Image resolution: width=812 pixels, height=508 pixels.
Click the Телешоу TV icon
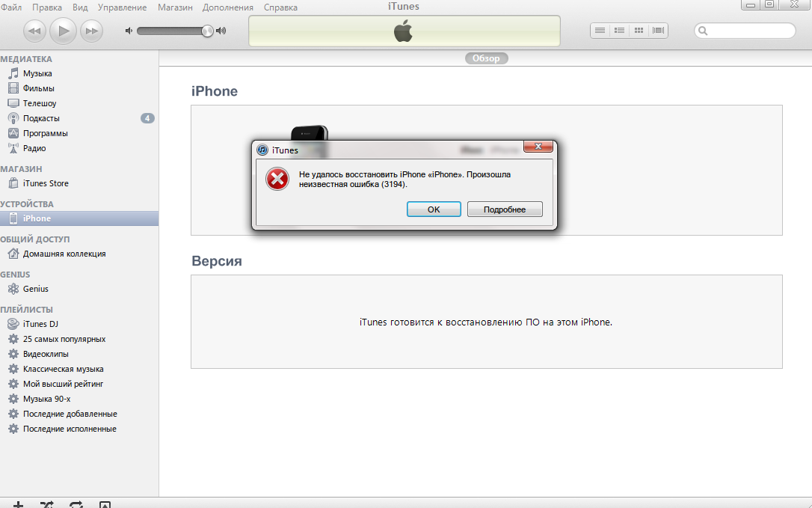pos(13,103)
